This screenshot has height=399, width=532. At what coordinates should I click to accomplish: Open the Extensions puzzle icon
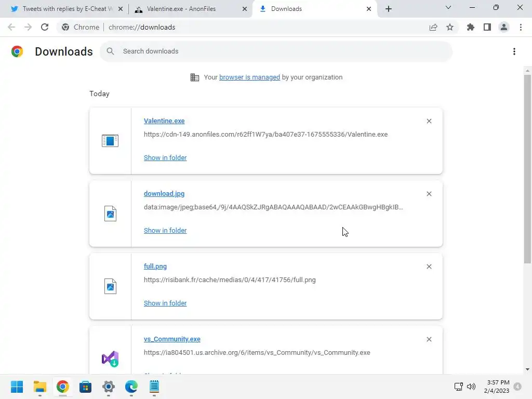(471, 27)
